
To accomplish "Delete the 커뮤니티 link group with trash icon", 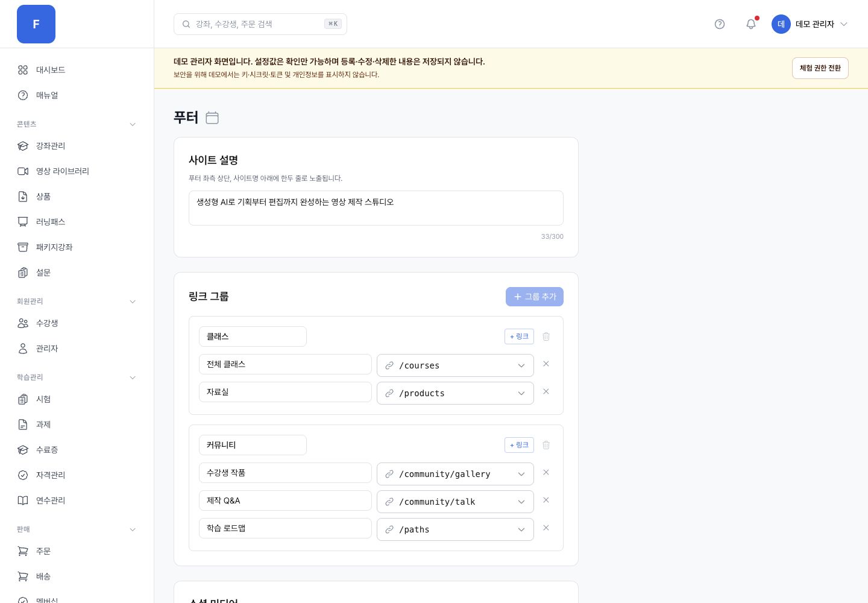I will click(546, 445).
